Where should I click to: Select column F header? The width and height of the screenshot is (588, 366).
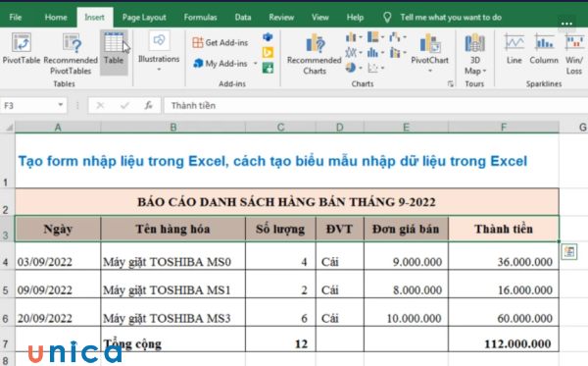(x=504, y=128)
